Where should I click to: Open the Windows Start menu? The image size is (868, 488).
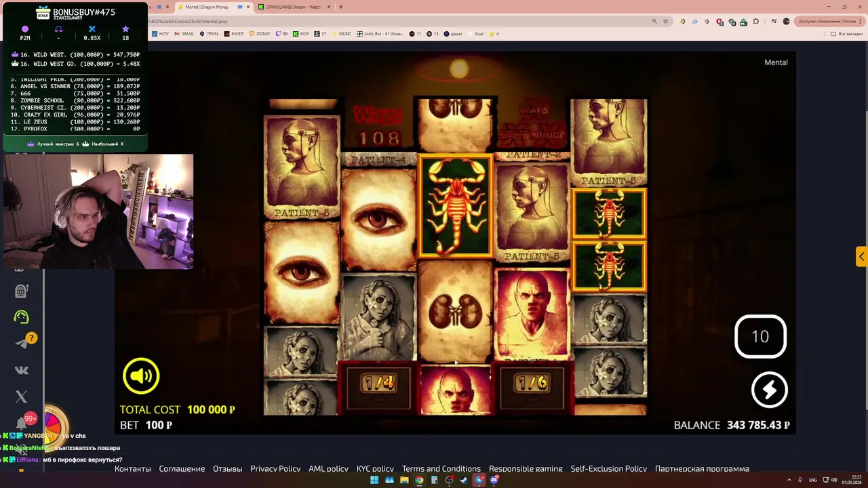374,480
